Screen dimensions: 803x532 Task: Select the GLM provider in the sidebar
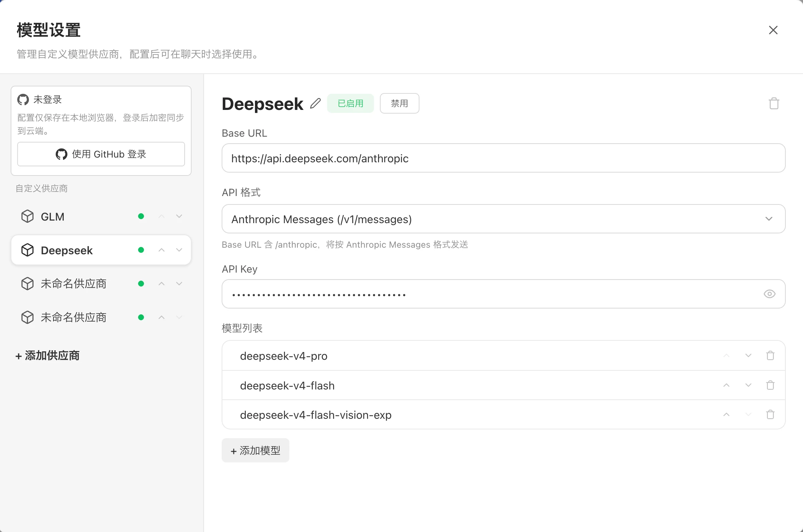[101, 217]
